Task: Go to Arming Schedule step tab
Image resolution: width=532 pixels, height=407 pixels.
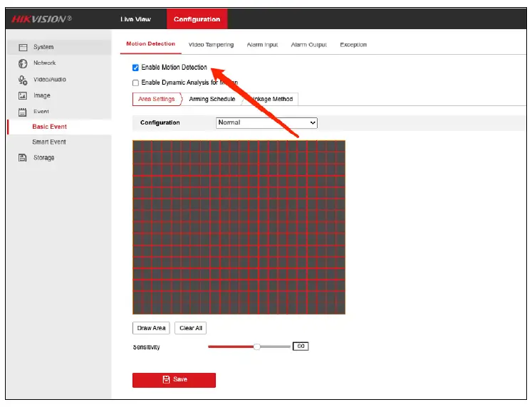Action: (x=212, y=99)
